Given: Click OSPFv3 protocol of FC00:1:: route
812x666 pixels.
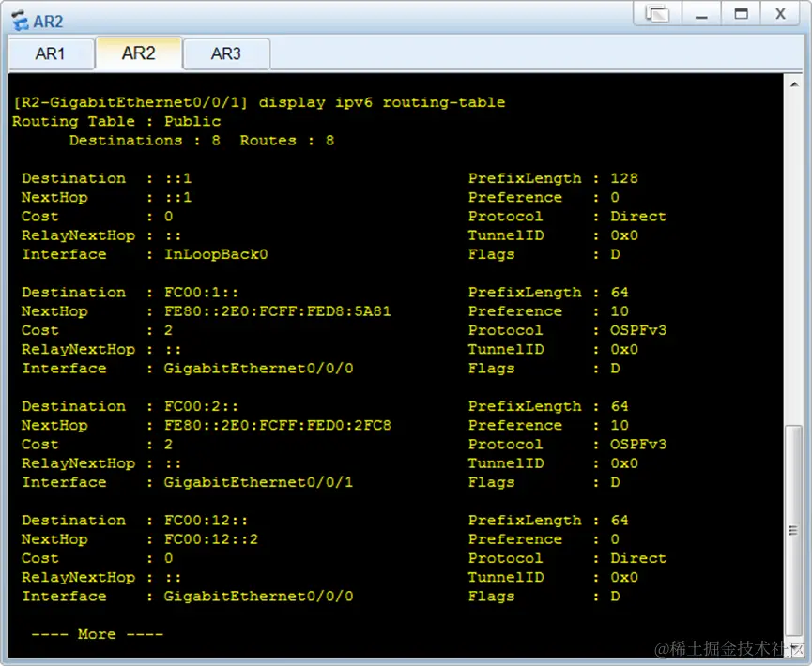Looking at the screenshot, I should pyautogui.click(x=638, y=330).
